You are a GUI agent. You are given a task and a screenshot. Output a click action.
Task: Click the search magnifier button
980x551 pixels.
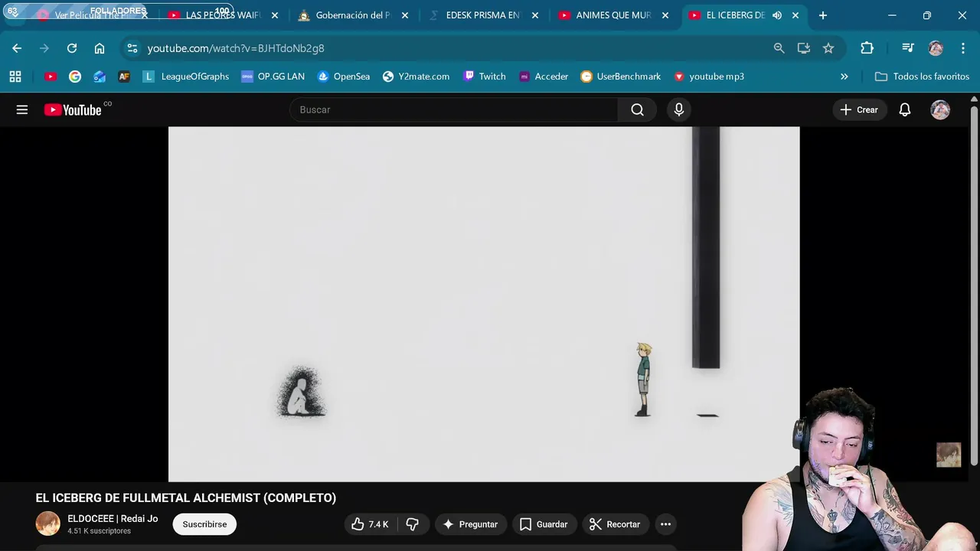(637, 109)
